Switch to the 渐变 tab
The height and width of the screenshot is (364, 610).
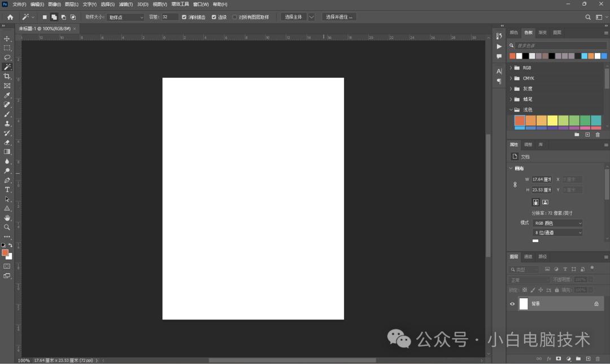[x=543, y=32]
